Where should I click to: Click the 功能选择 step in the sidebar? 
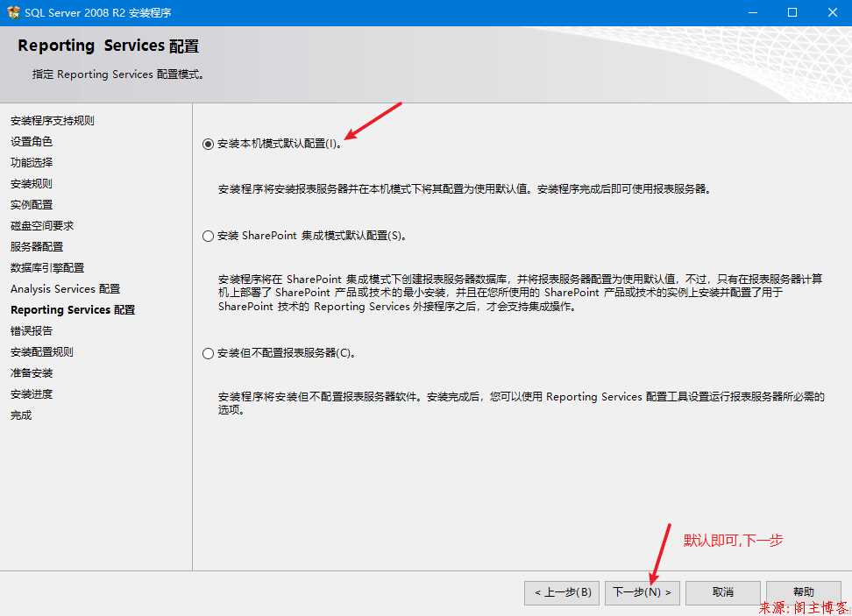31,163
